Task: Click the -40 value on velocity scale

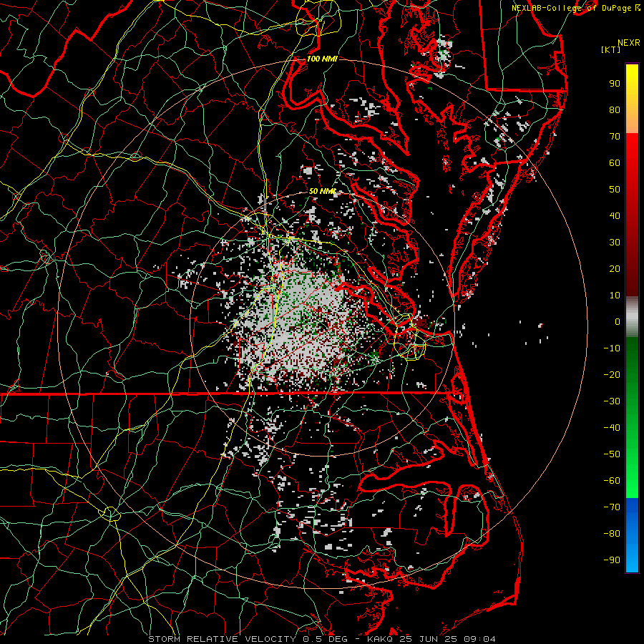Action: pos(612,428)
